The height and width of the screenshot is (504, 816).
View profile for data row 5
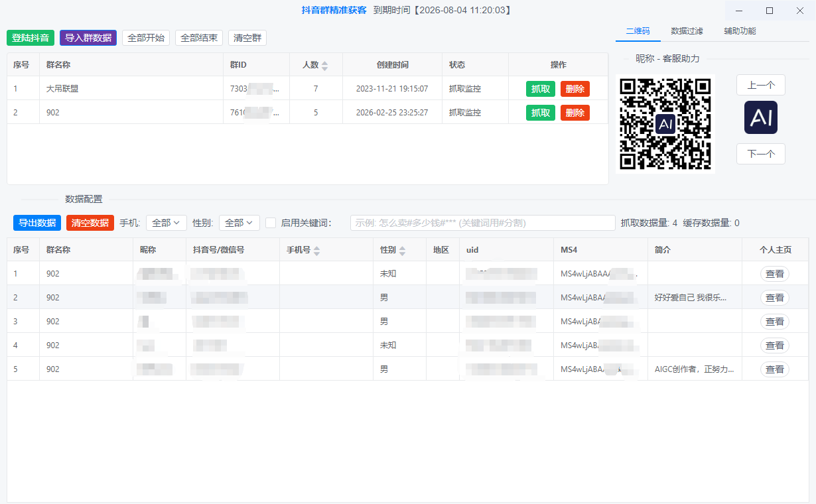(775, 369)
